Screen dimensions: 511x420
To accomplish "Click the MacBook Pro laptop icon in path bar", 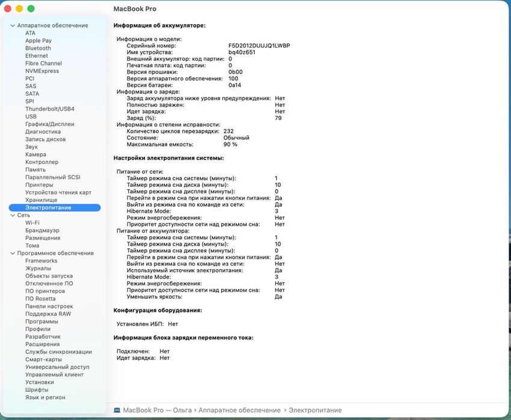I will [117, 410].
